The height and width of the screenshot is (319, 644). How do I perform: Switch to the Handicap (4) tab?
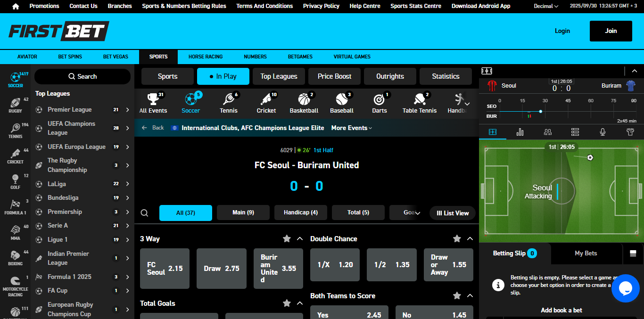coord(300,213)
